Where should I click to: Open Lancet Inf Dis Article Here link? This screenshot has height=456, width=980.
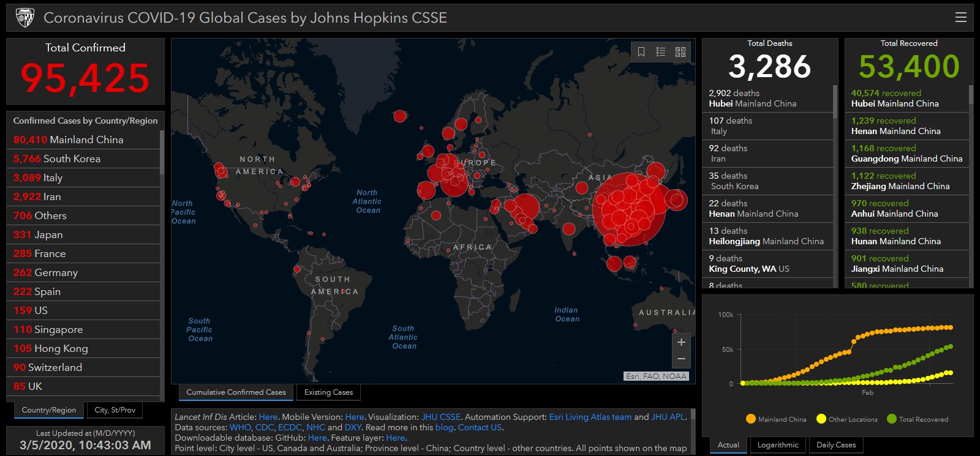click(x=268, y=417)
